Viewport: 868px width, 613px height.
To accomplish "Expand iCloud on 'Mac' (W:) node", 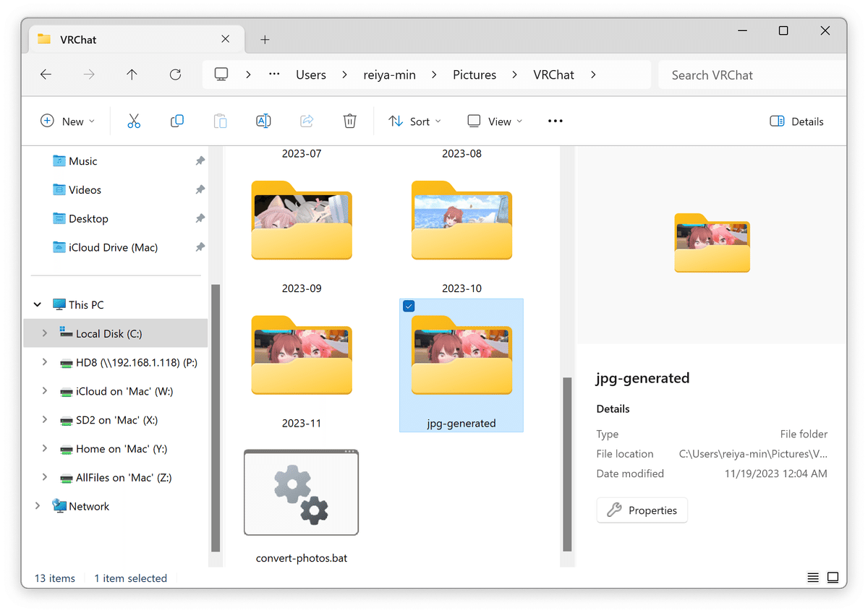I will coord(45,391).
